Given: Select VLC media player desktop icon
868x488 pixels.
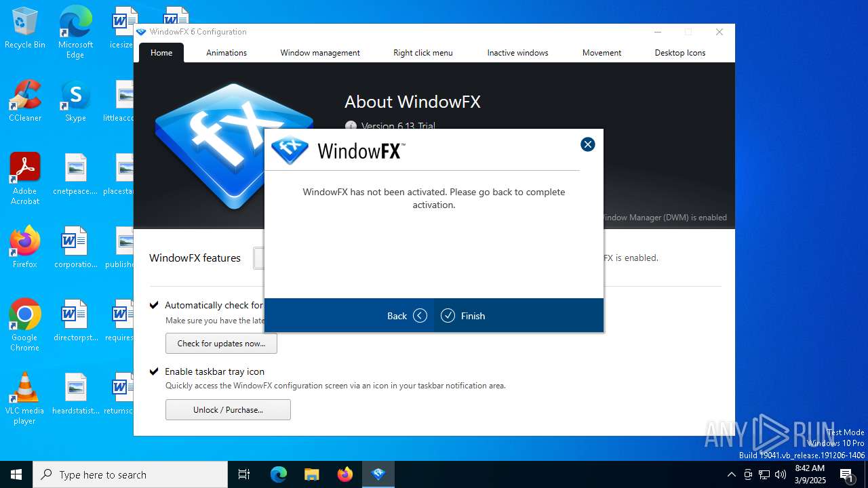Looking at the screenshot, I should (25, 399).
